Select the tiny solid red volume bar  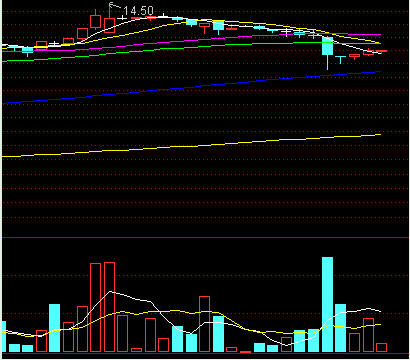point(245,352)
